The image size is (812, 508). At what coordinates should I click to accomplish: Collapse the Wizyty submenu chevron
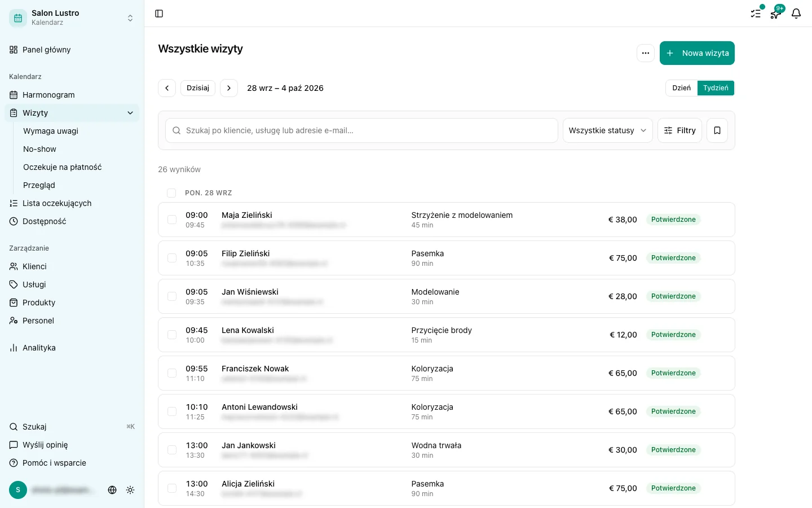pos(130,113)
